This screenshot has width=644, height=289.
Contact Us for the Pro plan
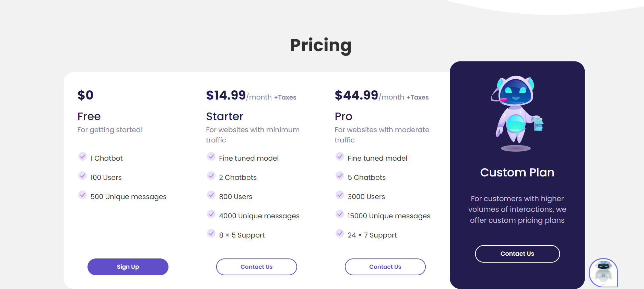385,267
